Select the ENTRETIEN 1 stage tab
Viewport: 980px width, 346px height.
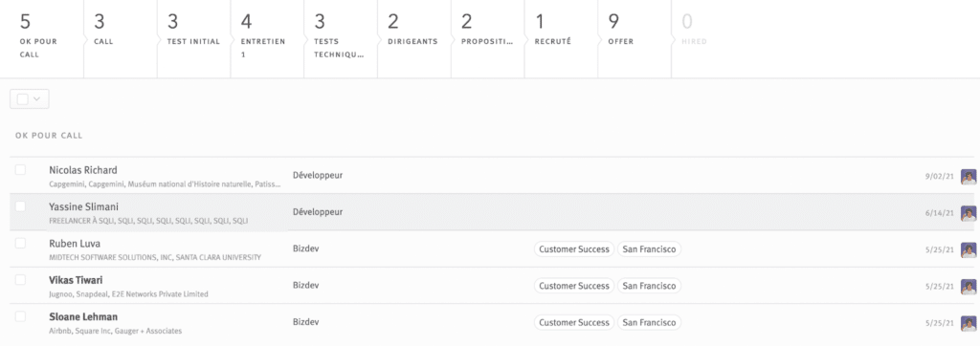click(268, 39)
